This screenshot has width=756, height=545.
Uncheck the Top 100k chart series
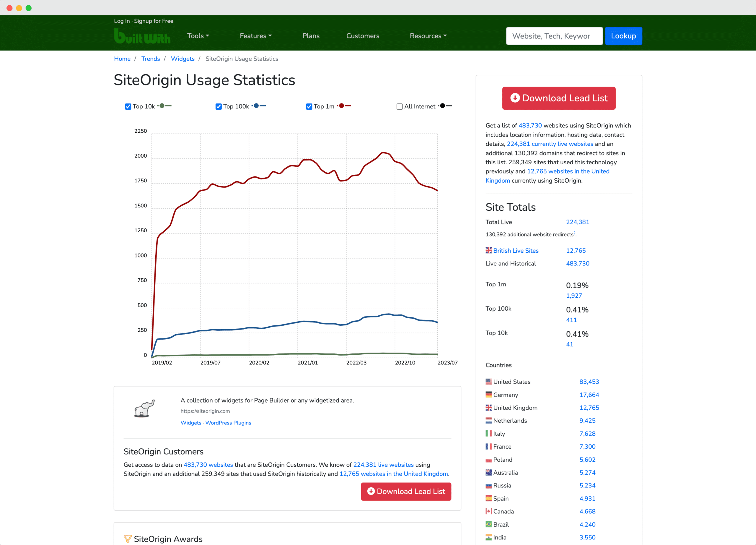point(218,106)
